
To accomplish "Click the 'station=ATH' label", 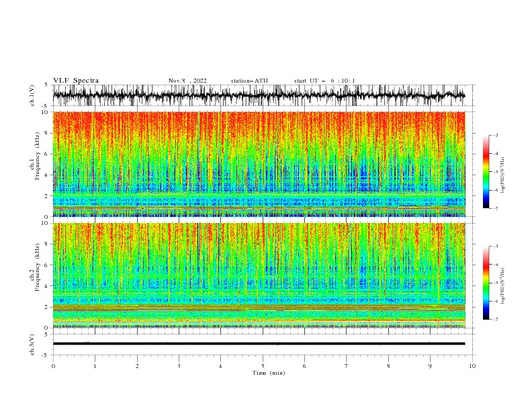I will pos(249,81).
